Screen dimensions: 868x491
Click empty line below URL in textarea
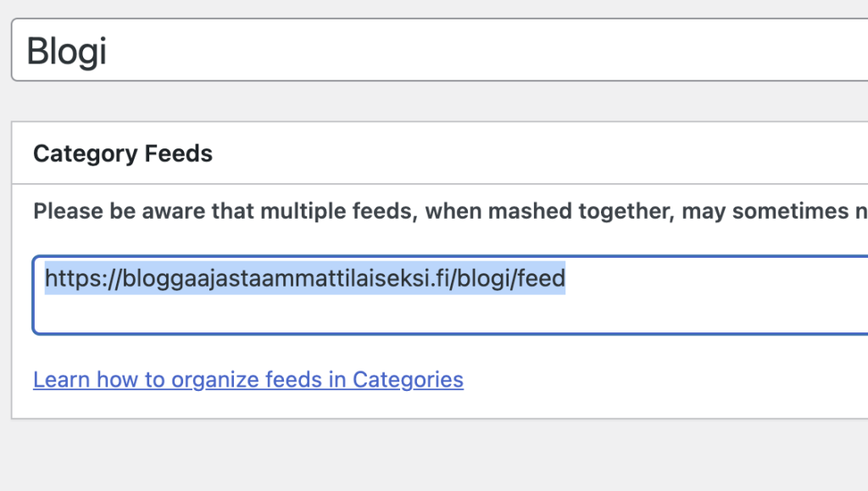coord(339,314)
